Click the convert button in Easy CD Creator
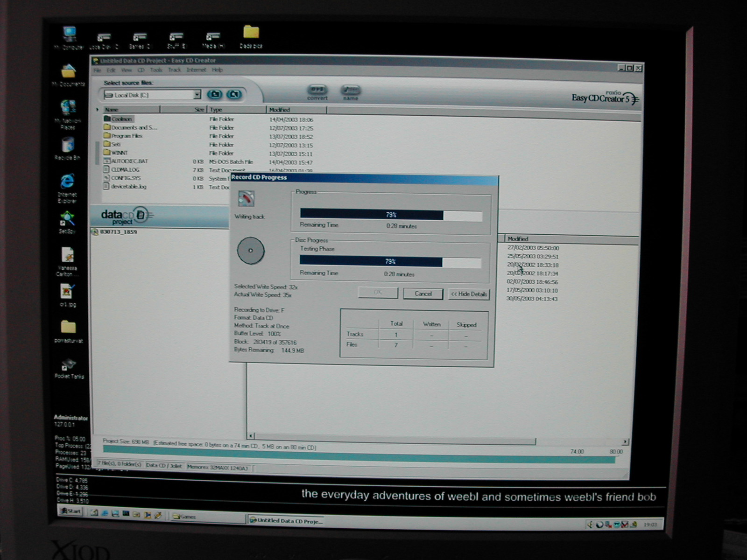This screenshot has width=747, height=560. pos(317,91)
